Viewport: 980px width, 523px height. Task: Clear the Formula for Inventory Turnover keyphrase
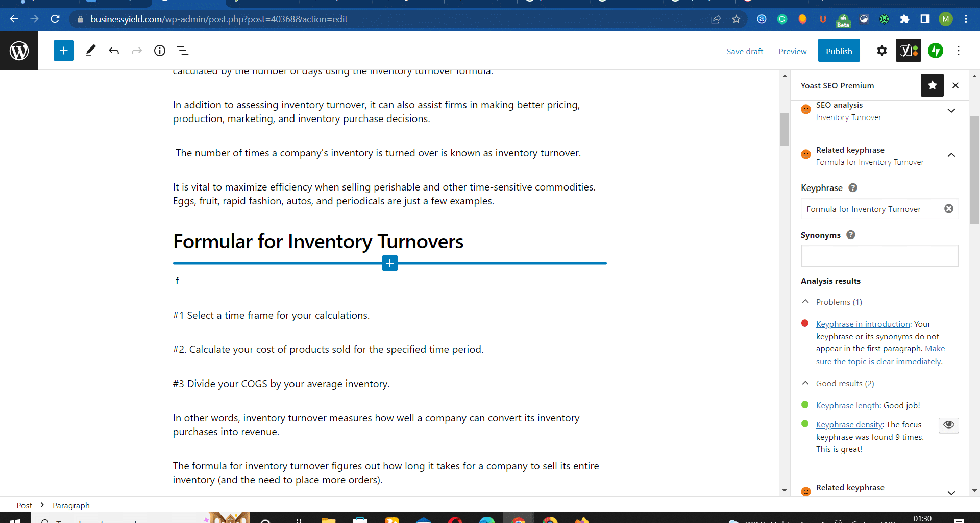click(948, 209)
